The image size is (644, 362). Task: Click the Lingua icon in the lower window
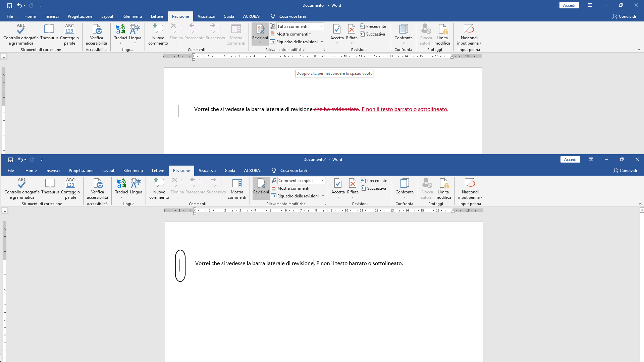click(136, 183)
